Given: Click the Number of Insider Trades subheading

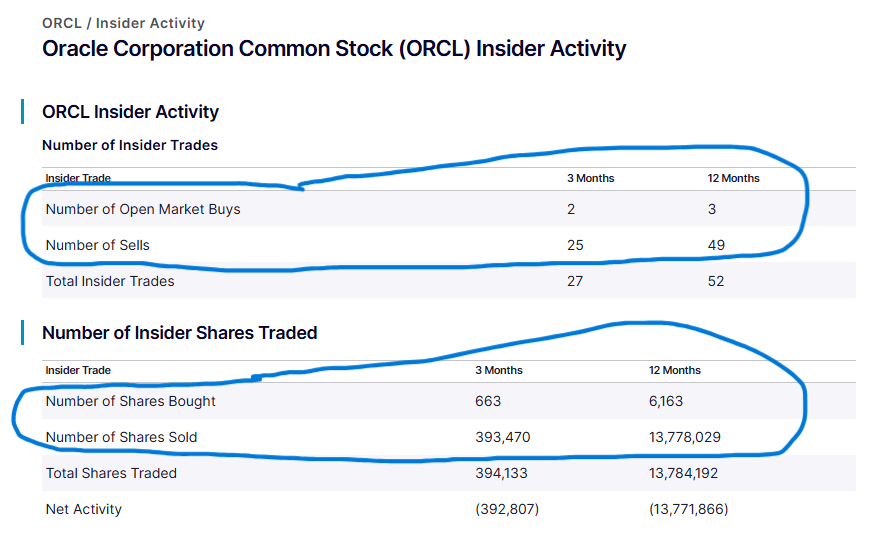Looking at the screenshot, I should coord(130,146).
